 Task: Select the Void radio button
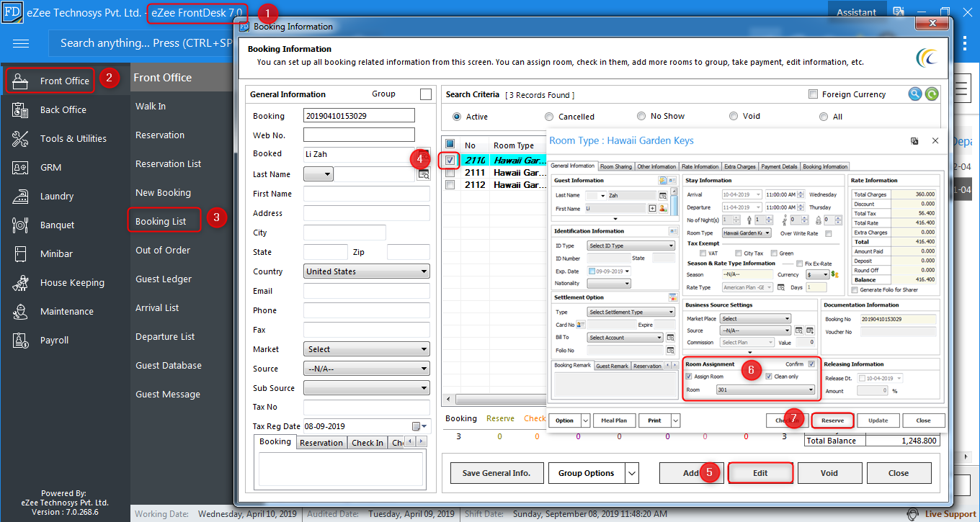(x=734, y=117)
